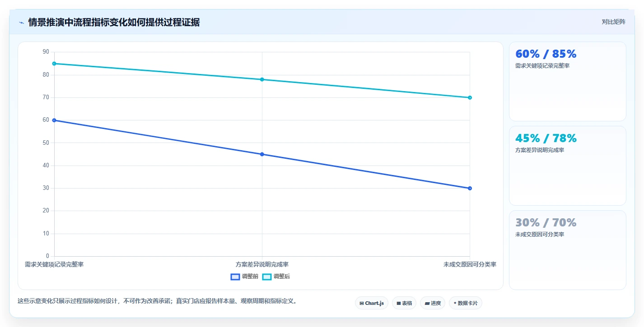Viewport: 644px width, 327px height.
Task: Select the 数据卡片 chip
Action: point(466,303)
